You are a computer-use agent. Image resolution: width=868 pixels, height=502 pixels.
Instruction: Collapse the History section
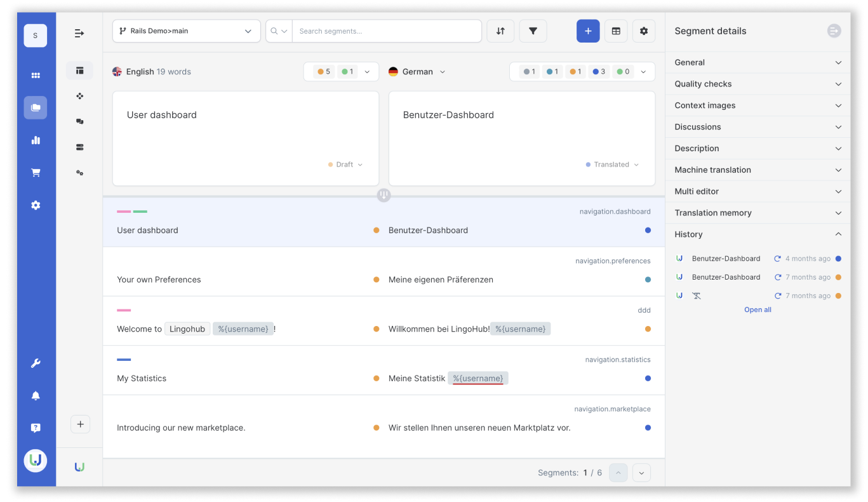click(x=758, y=234)
